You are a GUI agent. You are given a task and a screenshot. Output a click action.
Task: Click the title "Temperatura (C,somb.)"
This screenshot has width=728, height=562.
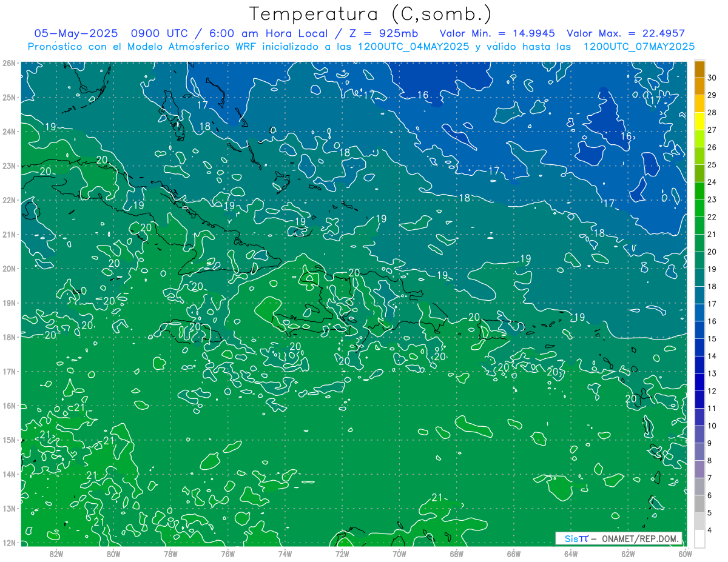(370, 14)
